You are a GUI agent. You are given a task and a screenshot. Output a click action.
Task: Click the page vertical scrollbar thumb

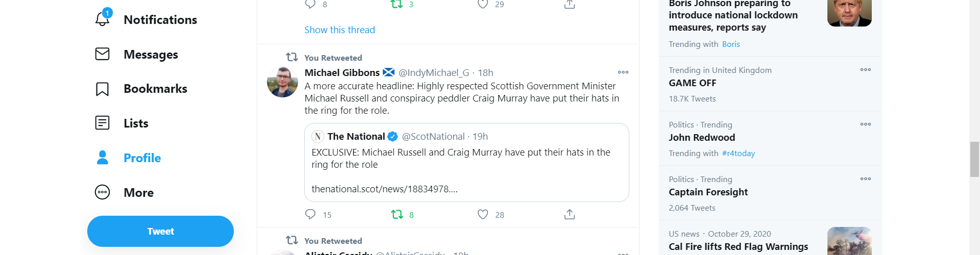click(974, 160)
